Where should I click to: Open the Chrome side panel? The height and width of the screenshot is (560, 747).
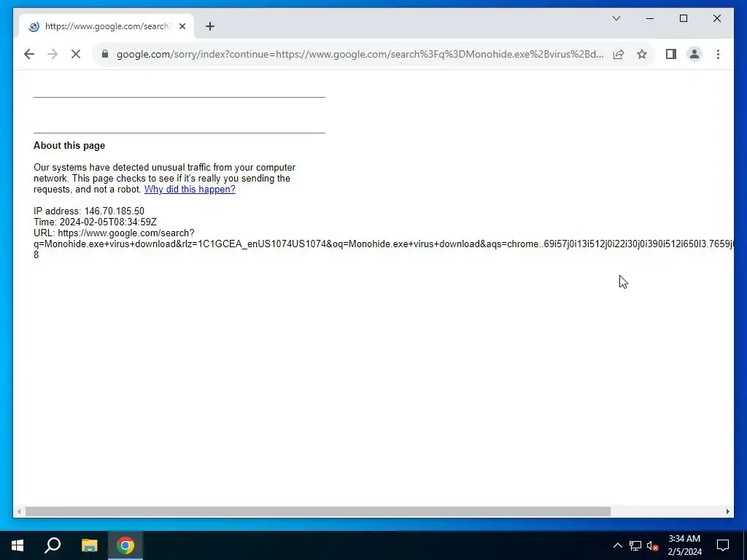[x=671, y=54]
